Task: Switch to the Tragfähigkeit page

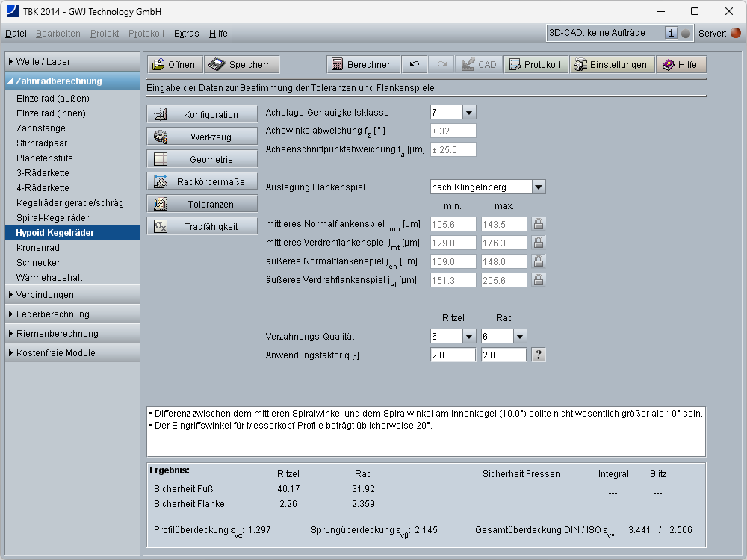Action: click(x=202, y=226)
